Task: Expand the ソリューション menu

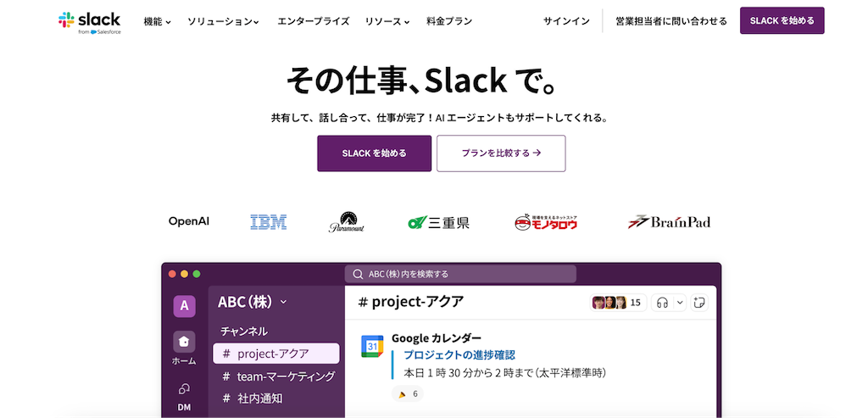Action: (224, 21)
